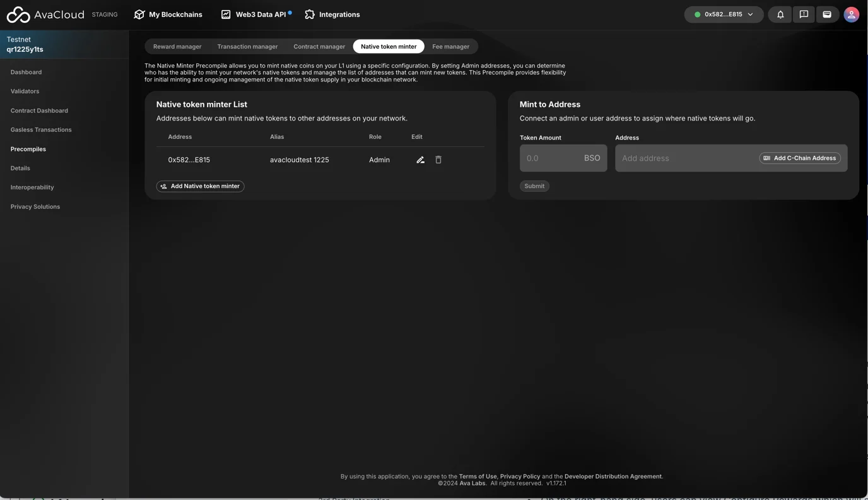Image resolution: width=868 pixels, height=500 pixels.
Task: Click the Alias column header
Action: click(x=277, y=137)
